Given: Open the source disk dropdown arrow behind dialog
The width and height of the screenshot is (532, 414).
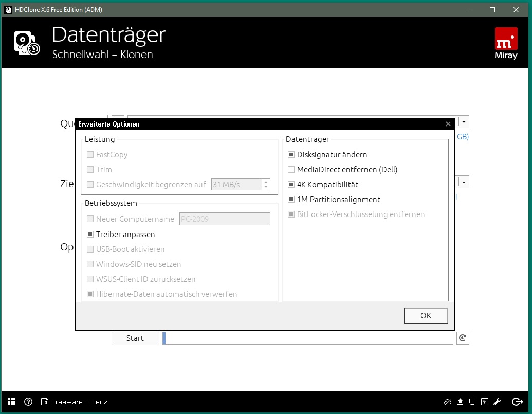Looking at the screenshot, I should click(464, 122).
